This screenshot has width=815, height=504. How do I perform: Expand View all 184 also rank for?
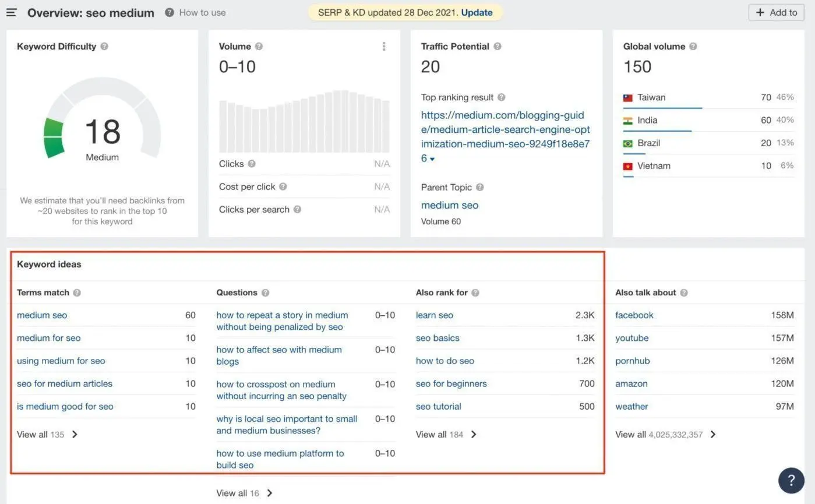[446, 435]
